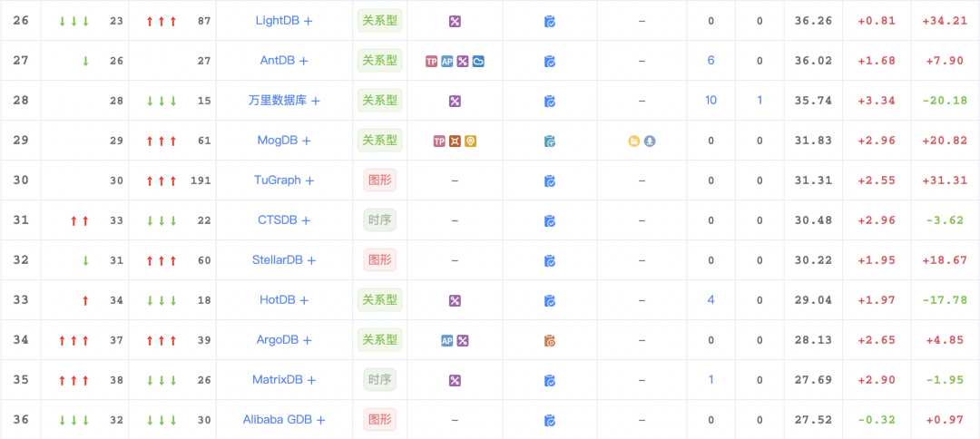Click the purple tag icon in LightDB row

(455, 21)
